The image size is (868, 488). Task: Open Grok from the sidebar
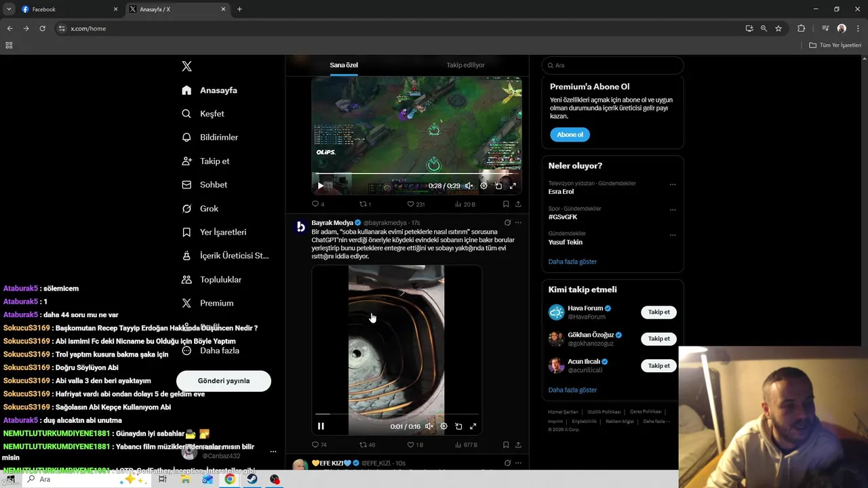click(200, 209)
